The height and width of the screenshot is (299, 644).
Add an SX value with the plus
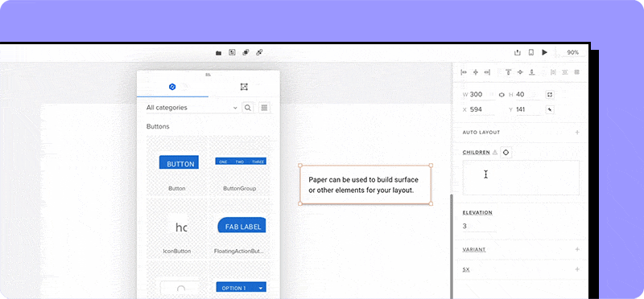[577, 269]
